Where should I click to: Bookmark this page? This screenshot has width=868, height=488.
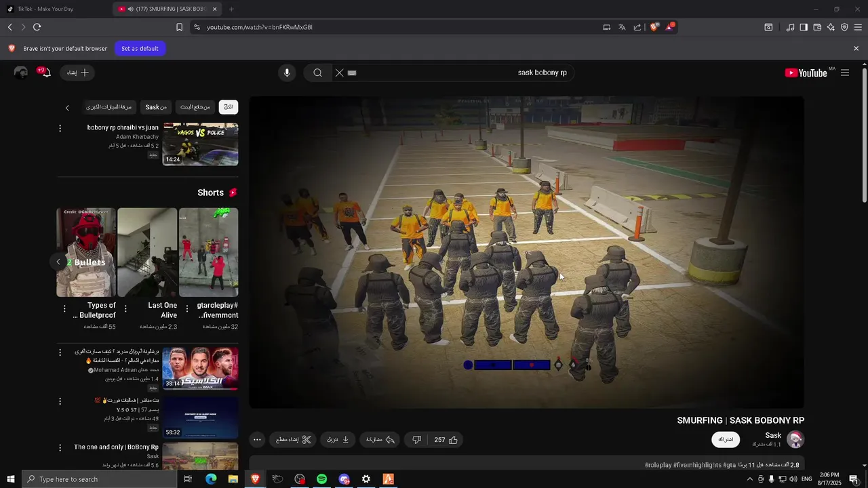pos(179,27)
